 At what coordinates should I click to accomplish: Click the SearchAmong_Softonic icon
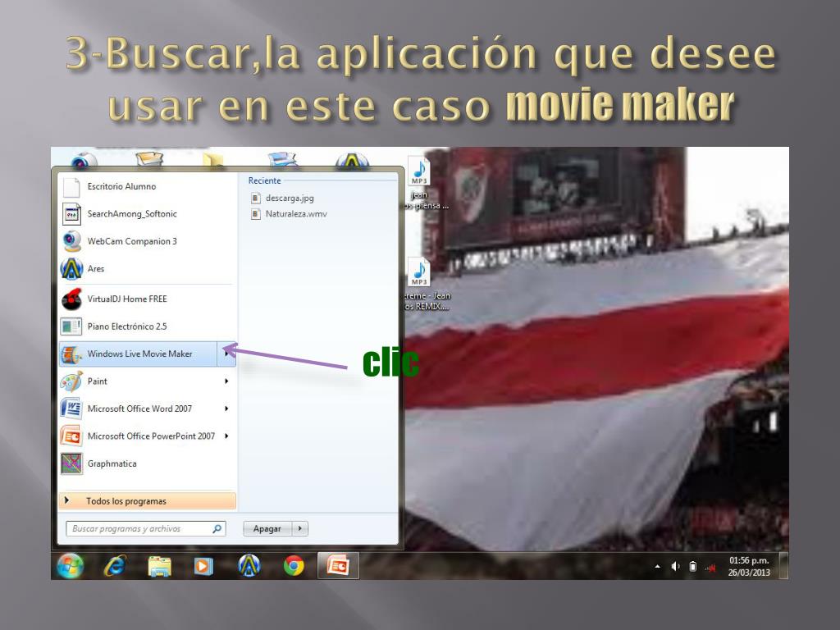coord(71,214)
